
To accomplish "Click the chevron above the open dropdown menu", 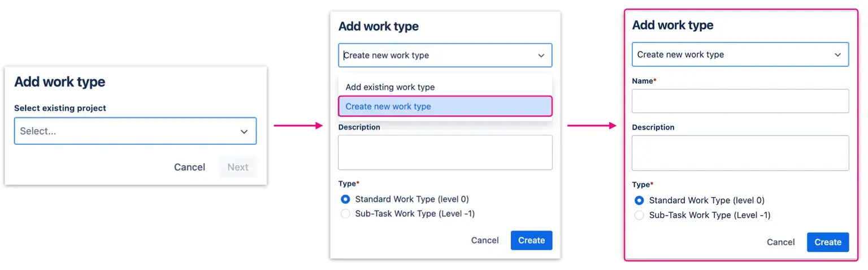I will click(541, 55).
